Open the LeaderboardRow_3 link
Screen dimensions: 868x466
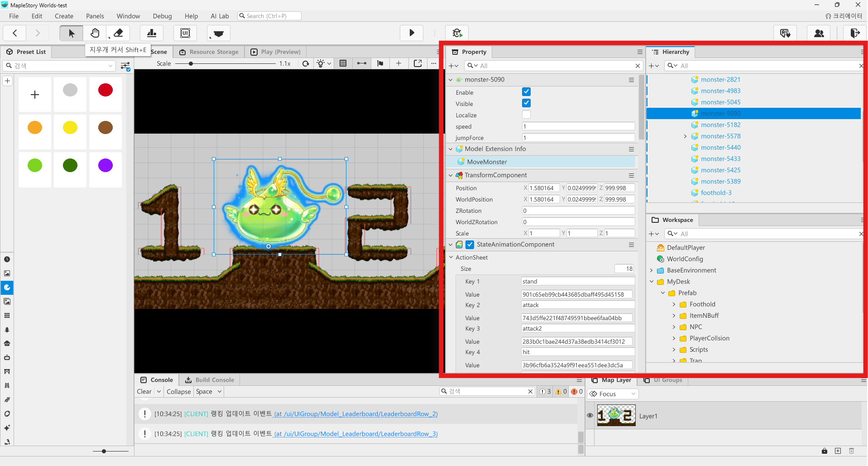(356, 434)
